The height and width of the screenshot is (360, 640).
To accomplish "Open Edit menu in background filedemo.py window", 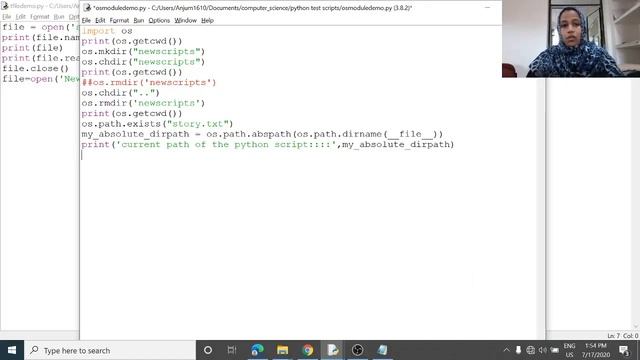I will tap(20, 17).
